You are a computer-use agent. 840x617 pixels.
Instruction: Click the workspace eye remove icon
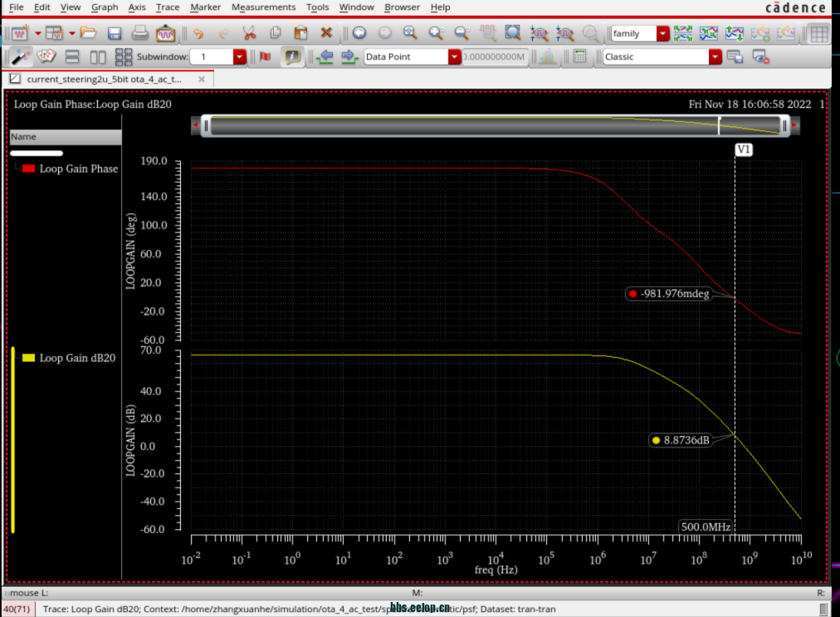(x=760, y=56)
